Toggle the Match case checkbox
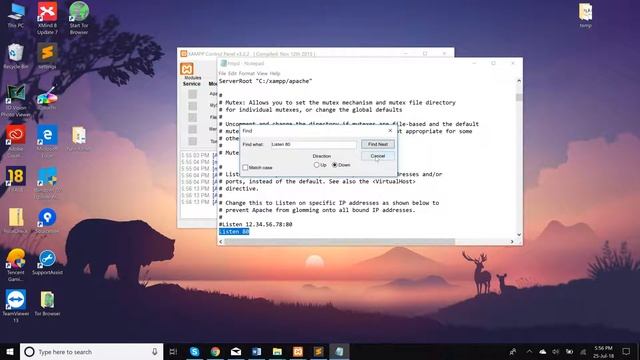This screenshot has height=360, width=640. coord(245,167)
